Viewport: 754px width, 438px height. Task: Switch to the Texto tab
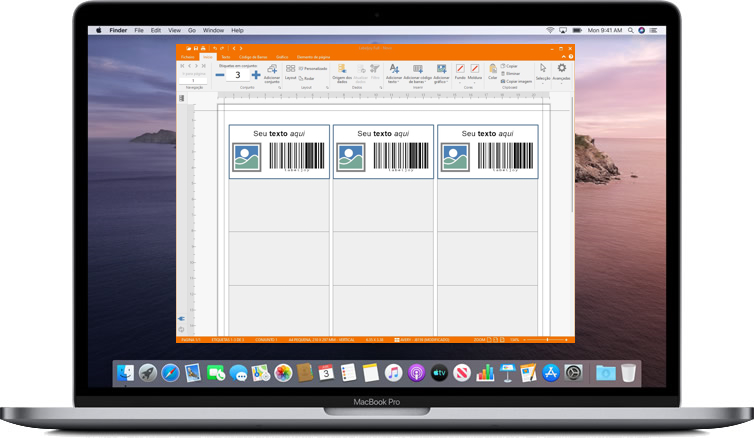pos(226,57)
